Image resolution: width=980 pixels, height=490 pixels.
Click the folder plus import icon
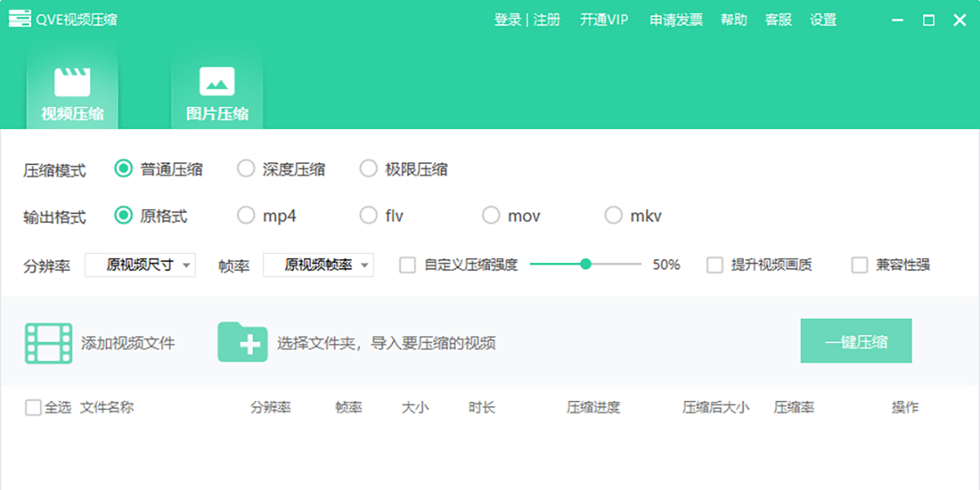point(243,342)
